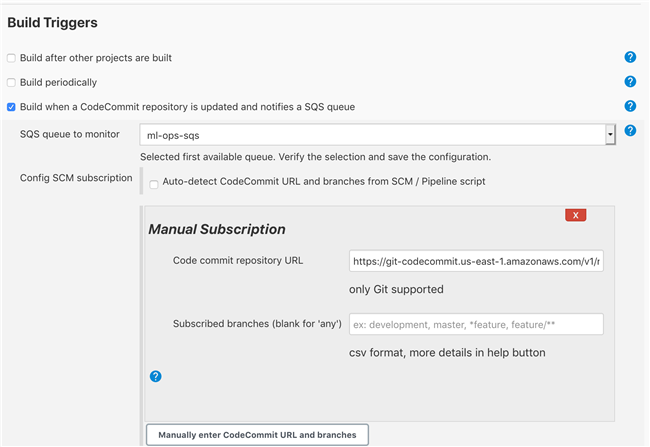Enable Auto-detect CodeCommit URL and branches checkbox

click(x=154, y=184)
